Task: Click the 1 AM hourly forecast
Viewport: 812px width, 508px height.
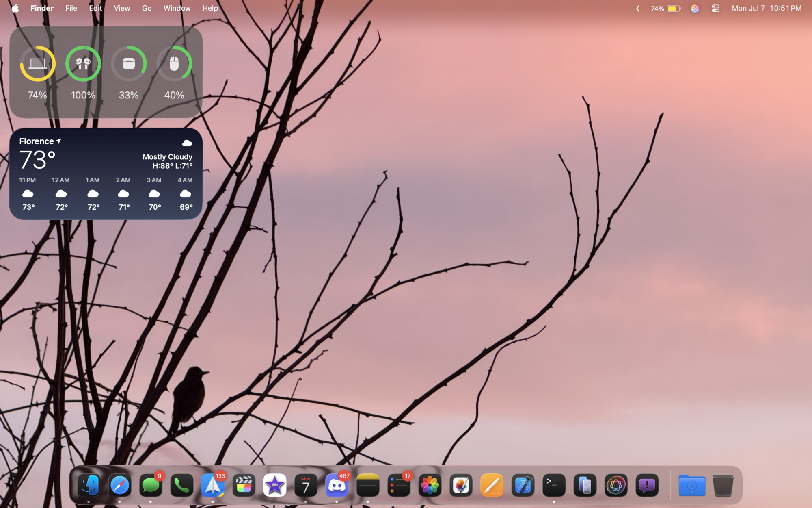Action: click(x=93, y=193)
